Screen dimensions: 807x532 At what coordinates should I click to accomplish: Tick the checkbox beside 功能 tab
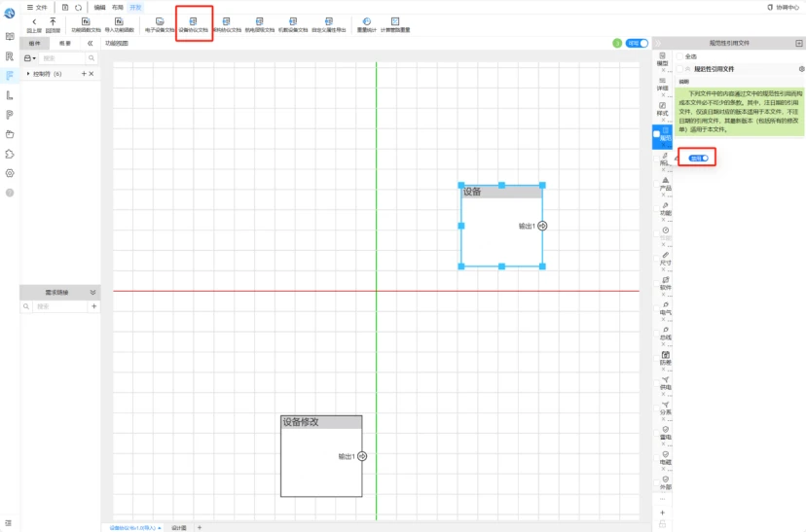point(657,209)
